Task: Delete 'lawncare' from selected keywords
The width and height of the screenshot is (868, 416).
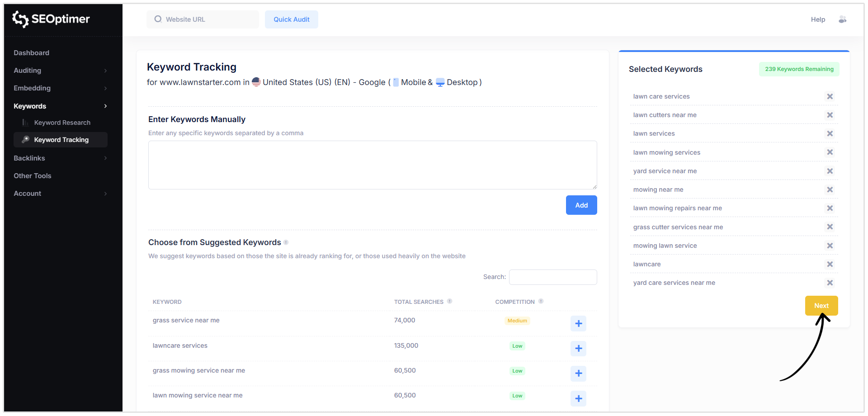Action: pos(830,264)
